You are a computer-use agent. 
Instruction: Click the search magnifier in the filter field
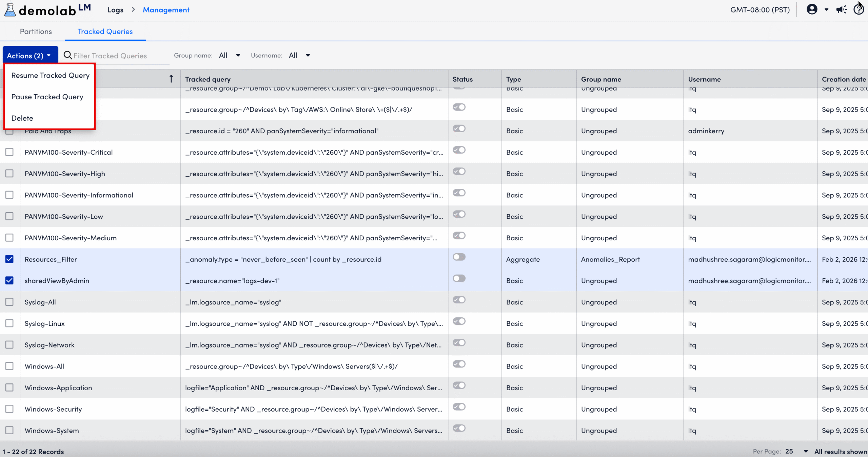click(68, 55)
